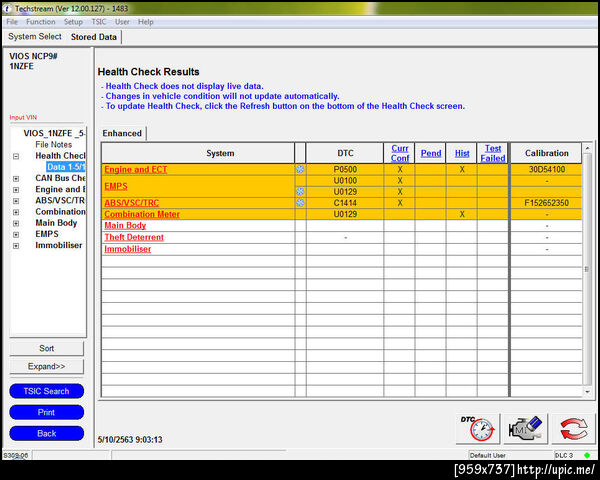Screen dimensions: 600x480
Task: Click the results table scrollbar down arrow
Action: [587, 392]
